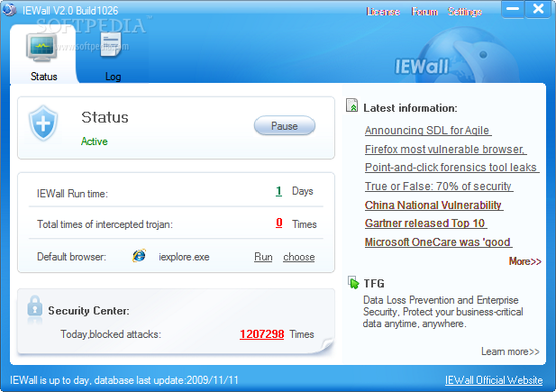Click iexplore.exe browser name
The width and height of the screenshot is (556, 392).
point(184,257)
